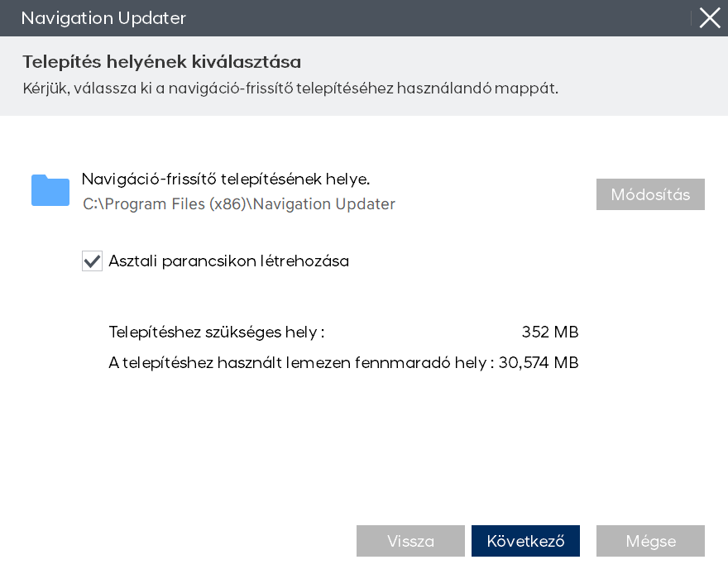Go back with the Vissza button
The width and height of the screenshot is (728, 574).
click(x=410, y=542)
